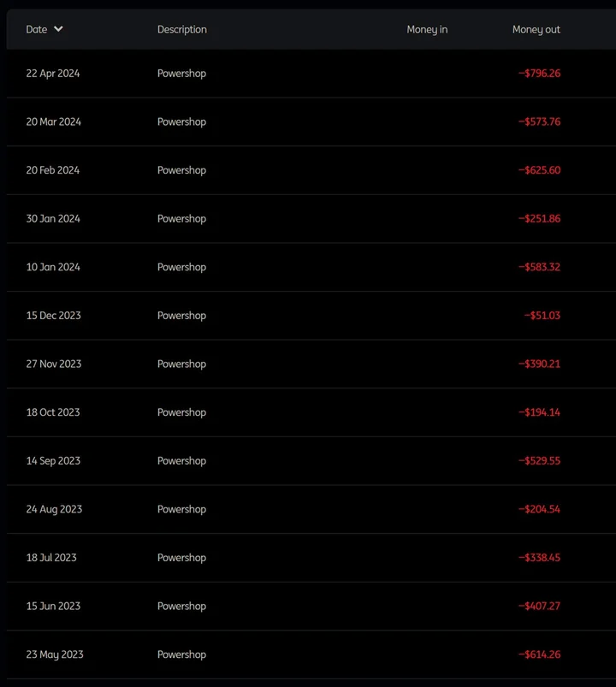Click the Date sort chevron icon
Screen dimensions: 616x687
(58, 29)
